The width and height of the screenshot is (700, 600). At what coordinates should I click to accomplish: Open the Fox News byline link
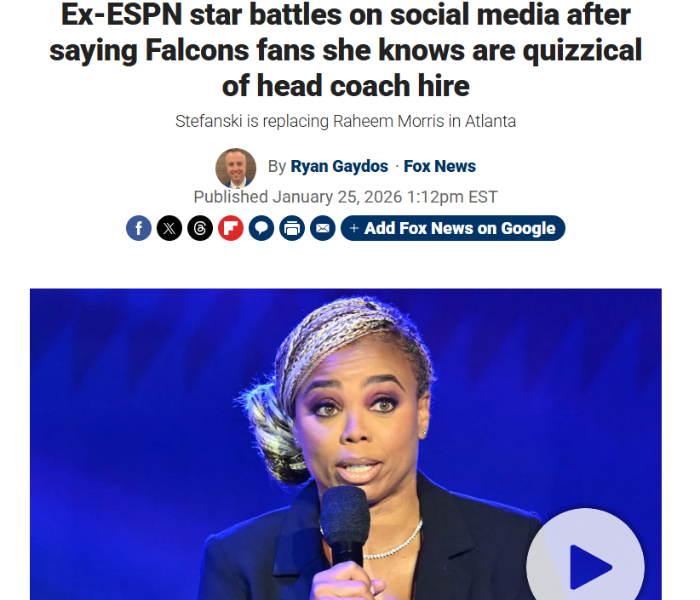tap(439, 167)
